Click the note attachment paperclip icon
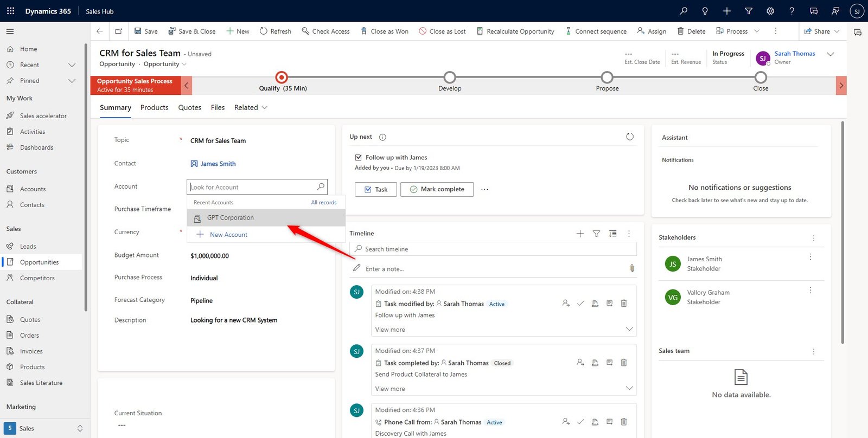868x438 pixels. 632,268
